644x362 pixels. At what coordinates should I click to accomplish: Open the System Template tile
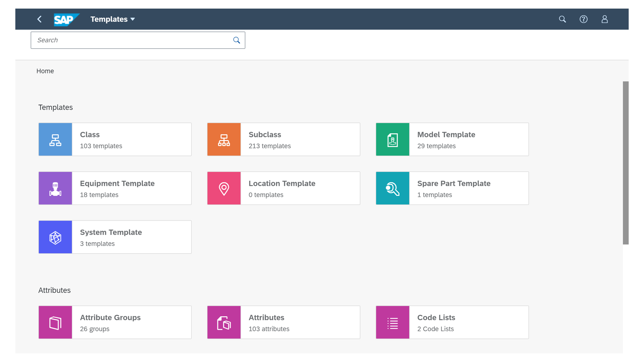pyautogui.click(x=115, y=237)
